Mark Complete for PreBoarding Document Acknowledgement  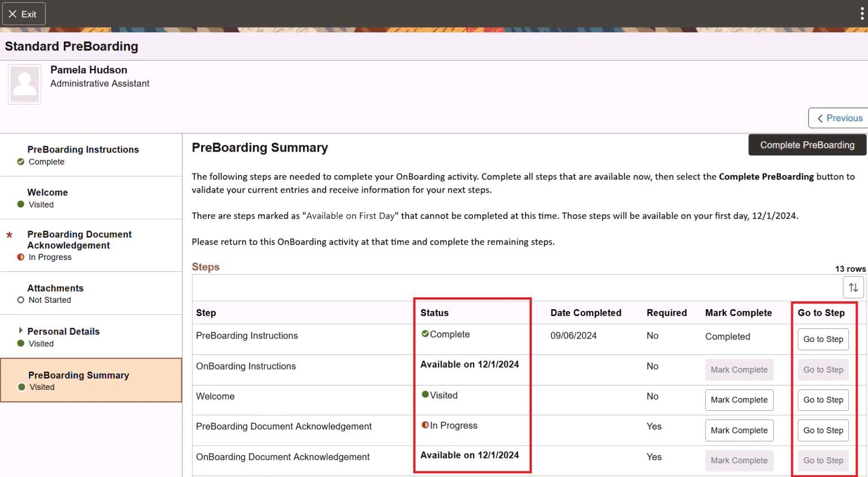[x=739, y=430]
